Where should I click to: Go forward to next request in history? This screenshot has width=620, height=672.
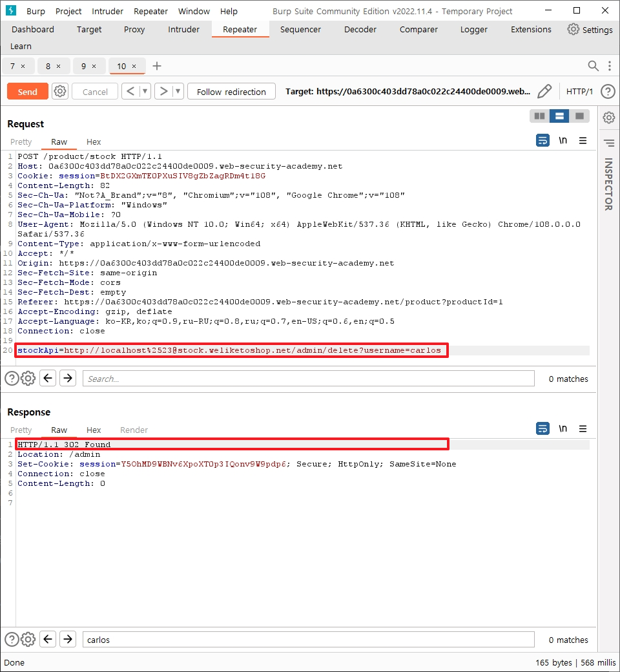pos(163,91)
